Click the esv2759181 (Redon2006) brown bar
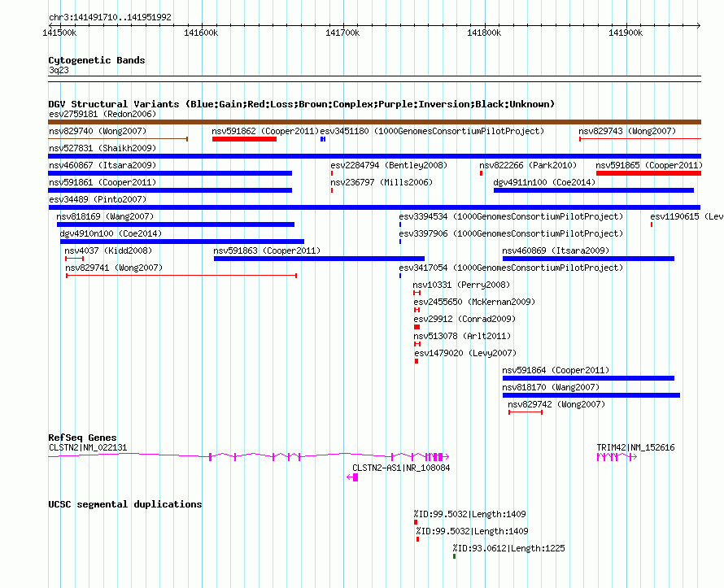The width and height of the screenshot is (724, 588). coord(374,122)
